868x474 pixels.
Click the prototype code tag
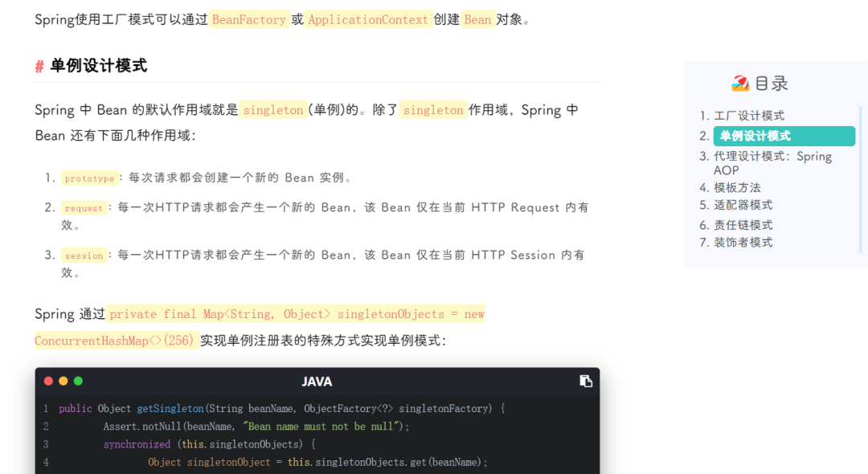point(89,178)
